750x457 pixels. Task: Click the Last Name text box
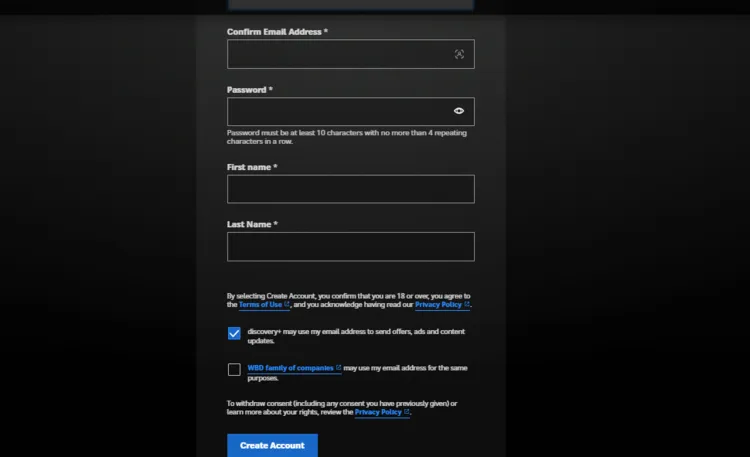[x=350, y=246]
